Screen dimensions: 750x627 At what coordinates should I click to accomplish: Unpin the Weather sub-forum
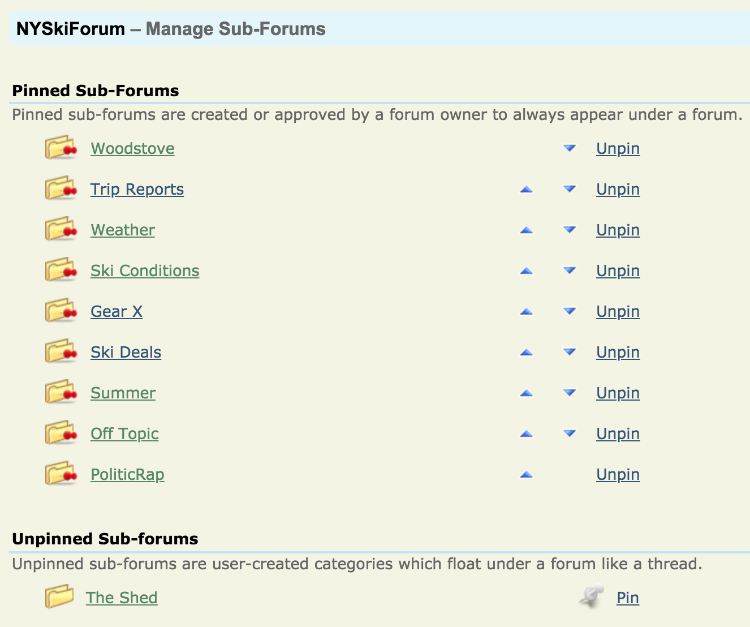[x=617, y=230]
